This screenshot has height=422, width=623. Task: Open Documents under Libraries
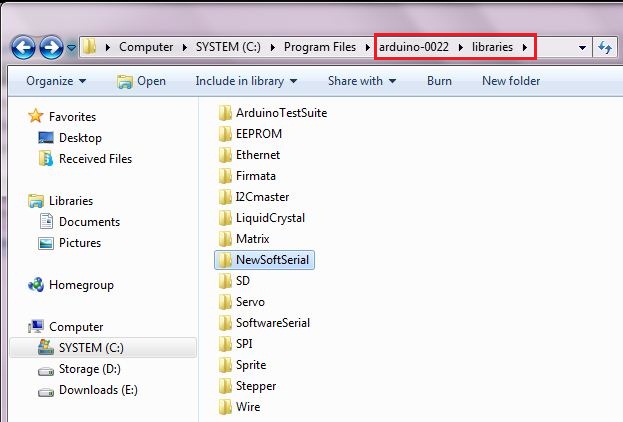[89, 222]
